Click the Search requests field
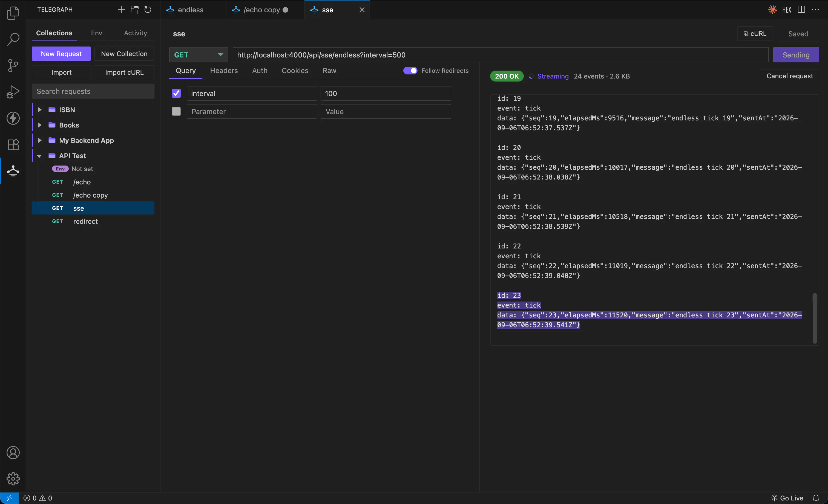 pos(93,91)
